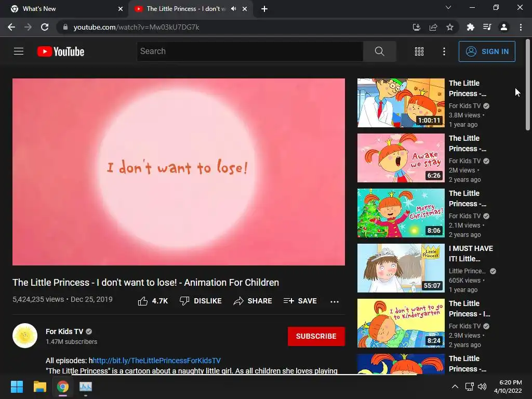The width and height of the screenshot is (532, 399).
Task: Open the YouTube apps grid
Action: pyautogui.click(x=419, y=51)
